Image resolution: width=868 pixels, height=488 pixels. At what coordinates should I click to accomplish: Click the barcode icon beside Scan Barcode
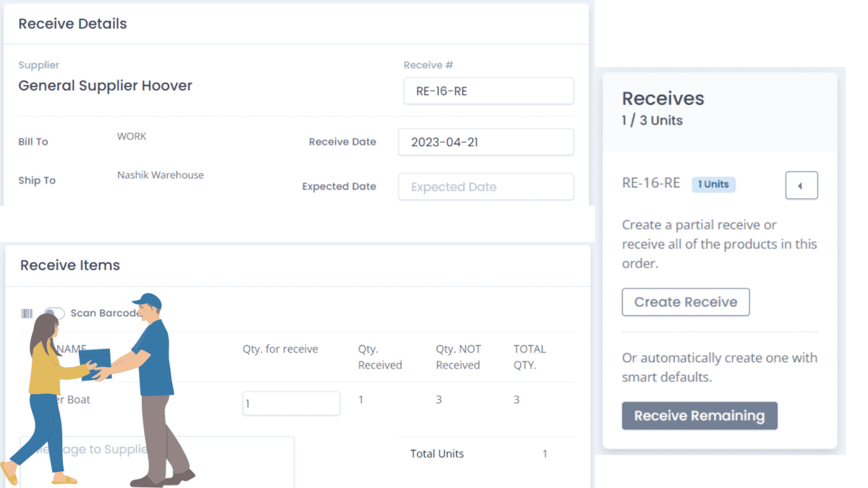[27, 312]
